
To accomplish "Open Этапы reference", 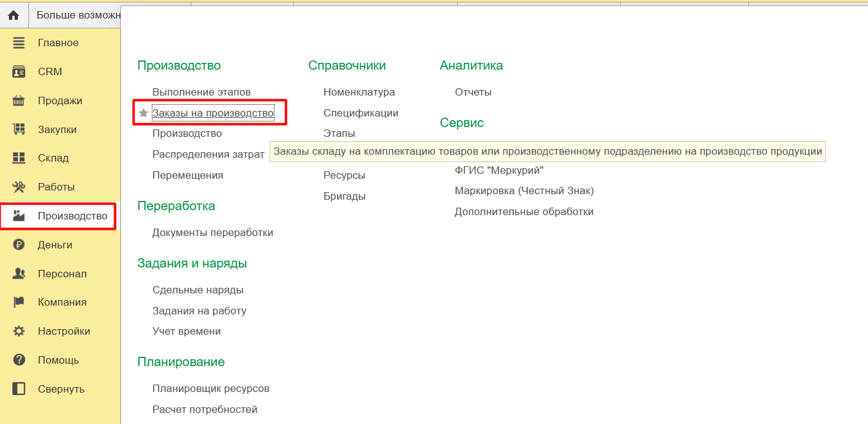I will tap(339, 133).
